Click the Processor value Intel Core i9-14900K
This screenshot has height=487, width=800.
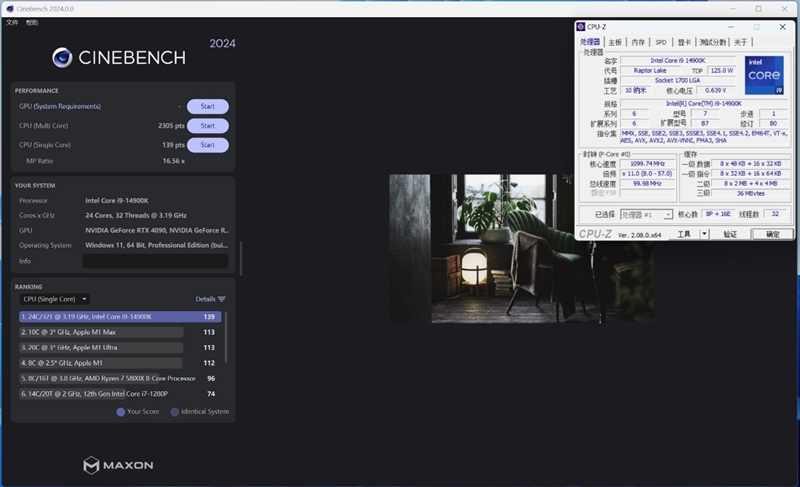(117, 201)
